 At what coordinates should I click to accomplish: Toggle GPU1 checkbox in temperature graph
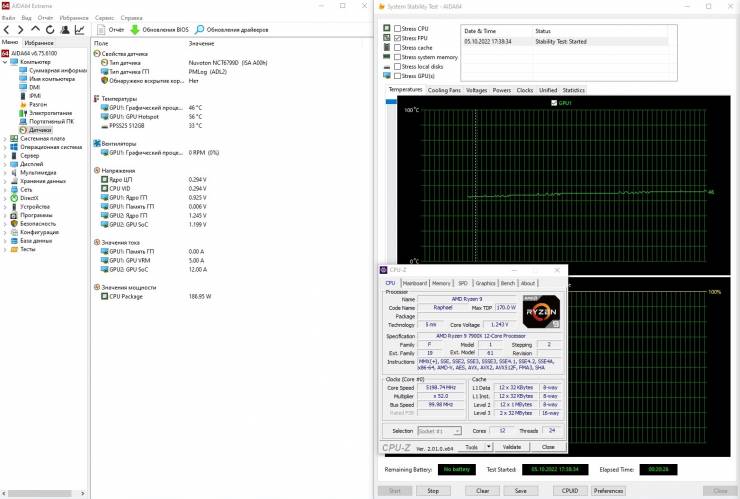pos(554,103)
